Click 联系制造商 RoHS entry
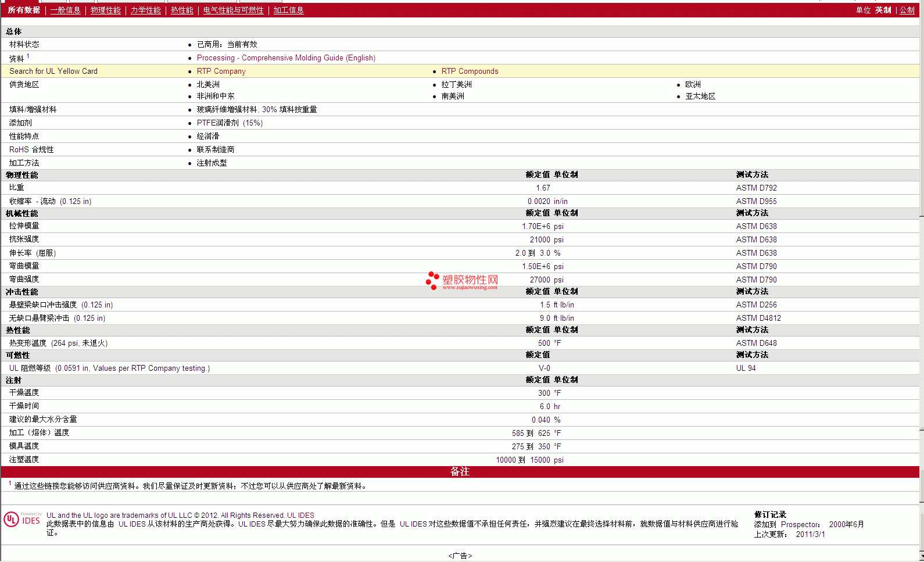This screenshot has height=562, width=924. point(215,150)
